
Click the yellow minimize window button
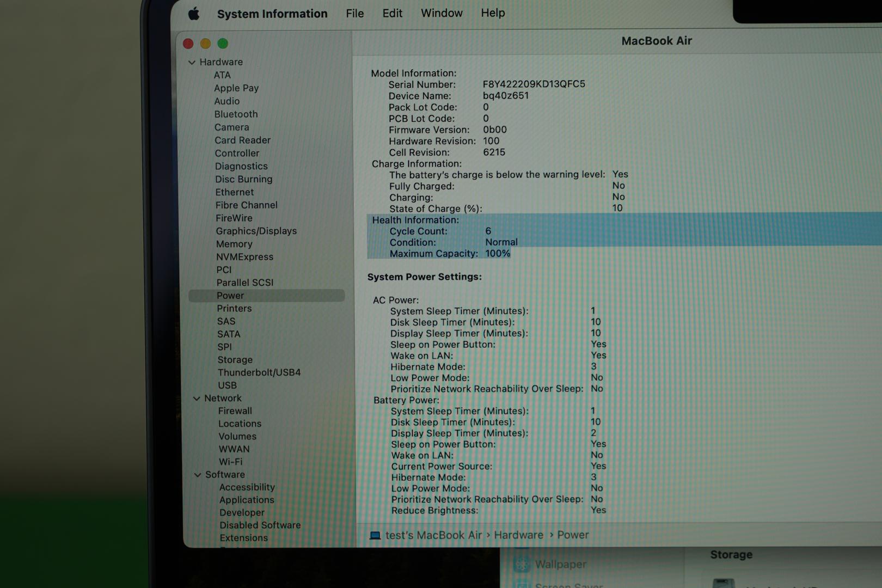[205, 44]
